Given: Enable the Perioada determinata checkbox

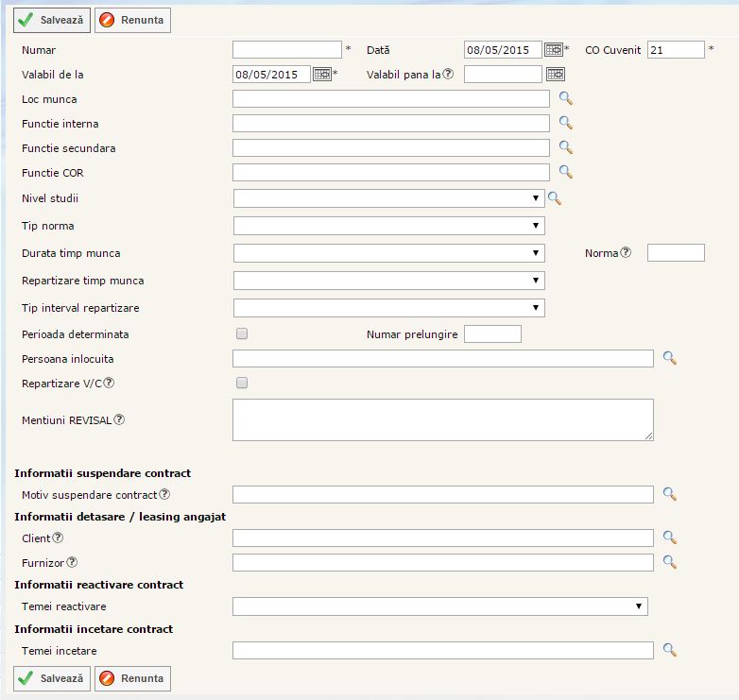Looking at the screenshot, I should [242, 333].
